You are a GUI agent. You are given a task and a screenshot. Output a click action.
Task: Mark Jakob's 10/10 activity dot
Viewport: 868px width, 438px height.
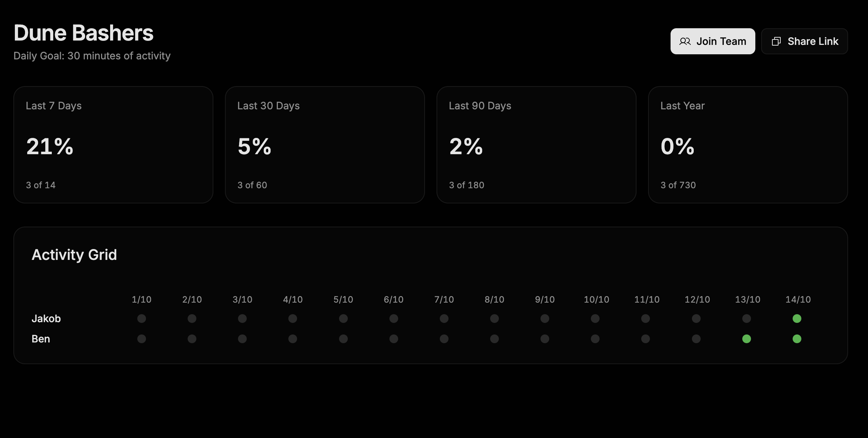pos(595,319)
